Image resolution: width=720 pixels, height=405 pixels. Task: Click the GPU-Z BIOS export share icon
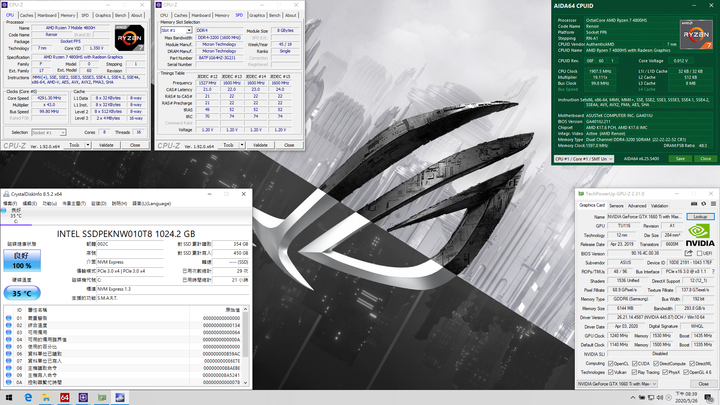[x=688, y=253]
